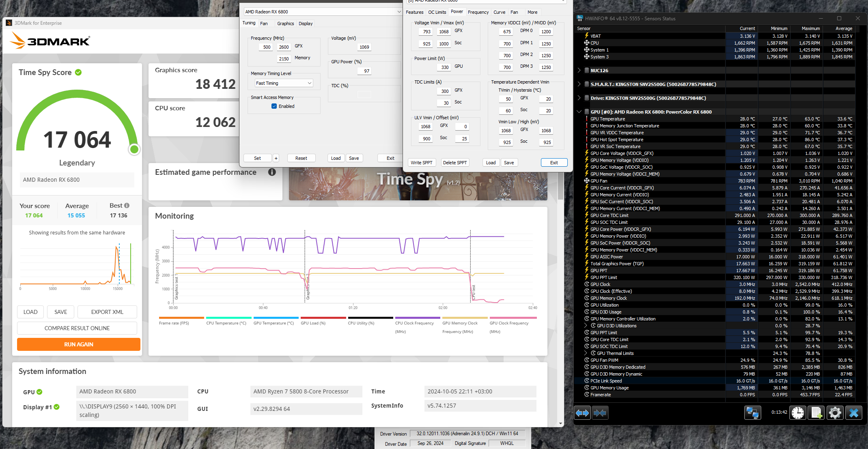Toggle Smart Access Memory Enabled checkbox
The height and width of the screenshot is (449, 868).
pos(274,106)
